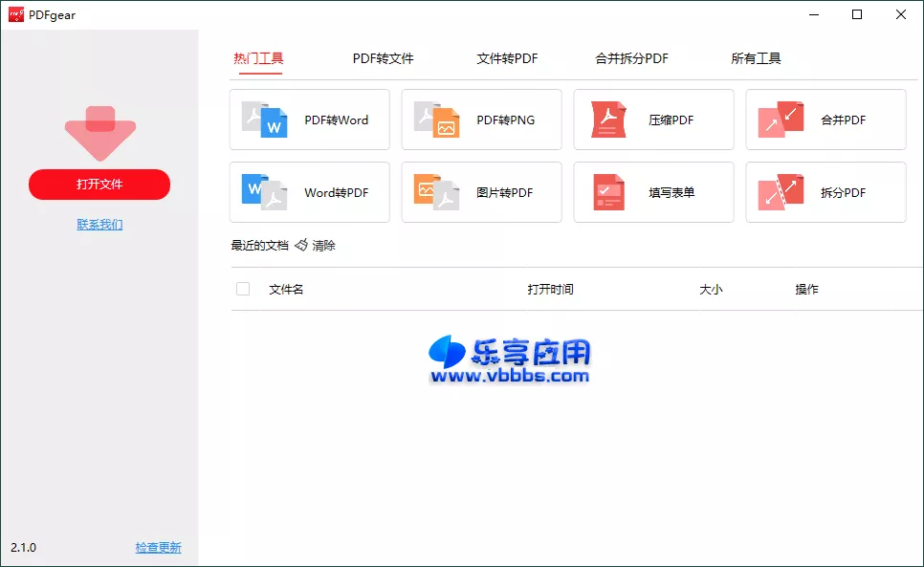Click the 检查更新 update link
Screen dimensions: 924x567
coord(158,547)
